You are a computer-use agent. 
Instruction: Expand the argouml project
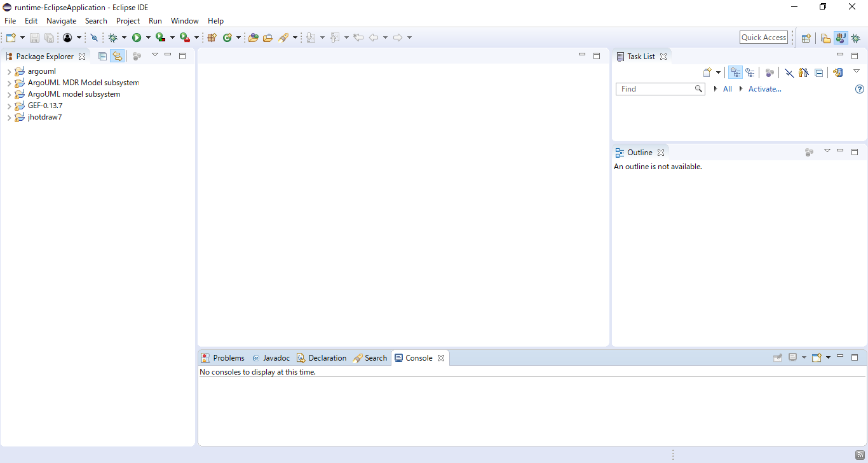click(9, 72)
